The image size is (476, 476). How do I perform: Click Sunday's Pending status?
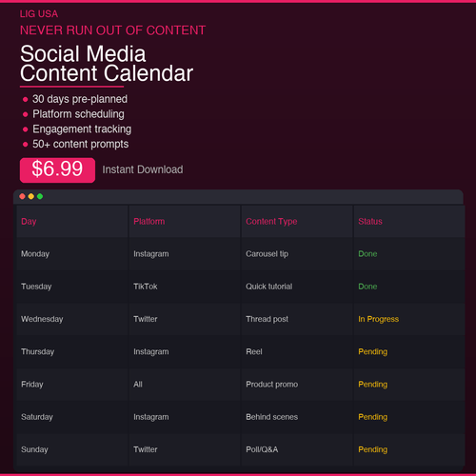(x=373, y=449)
